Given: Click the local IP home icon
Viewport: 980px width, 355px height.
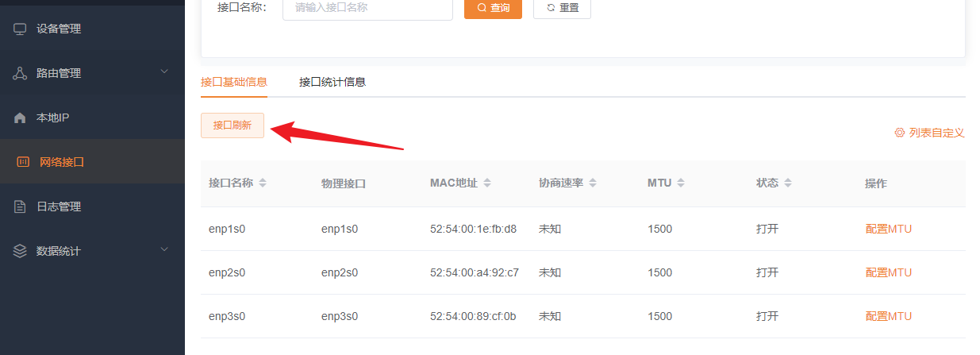Looking at the screenshot, I should pos(20,118).
